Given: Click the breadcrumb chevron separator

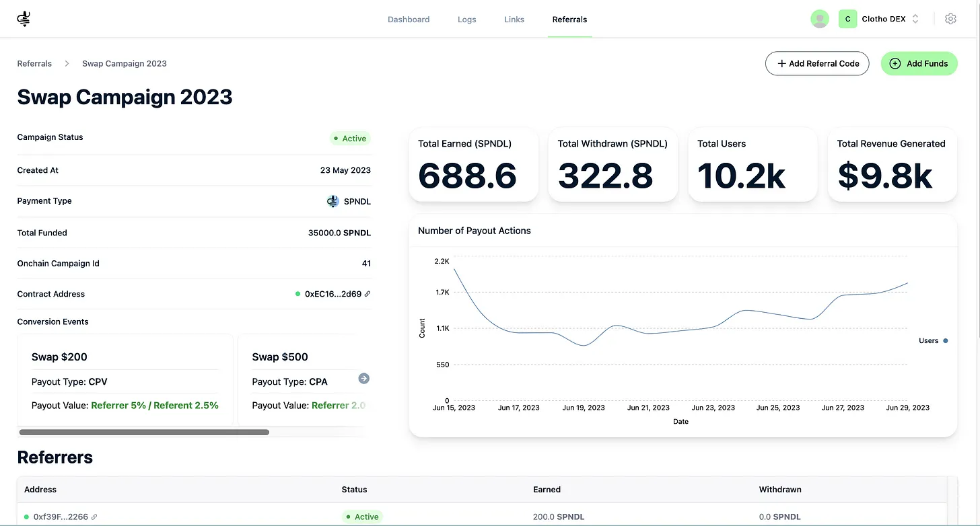Looking at the screenshot, I should tap(67, 64).
